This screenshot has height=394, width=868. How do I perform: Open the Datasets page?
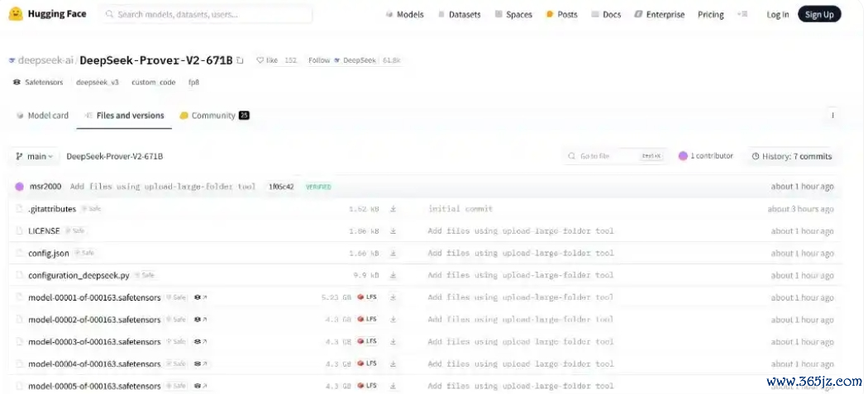pyautogui.click(x=459, y=15)
